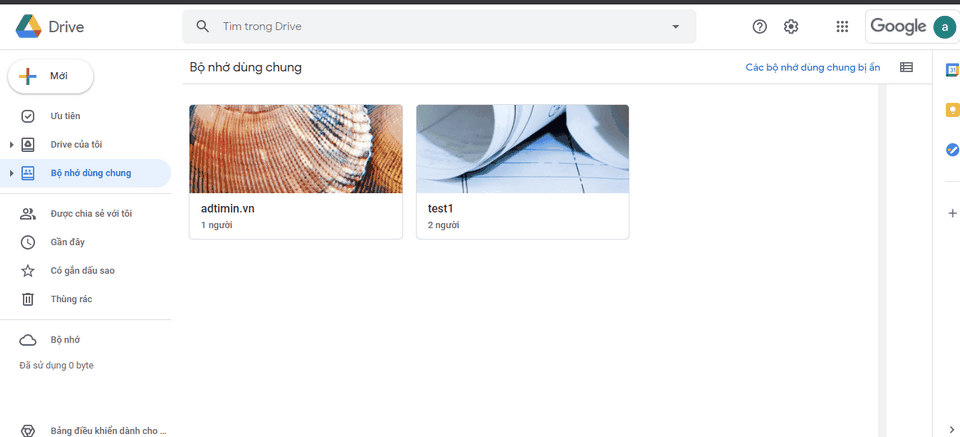This screenshot has height=437, width=960.
Task: Click the Mới new button
Action: click(51, 76)
